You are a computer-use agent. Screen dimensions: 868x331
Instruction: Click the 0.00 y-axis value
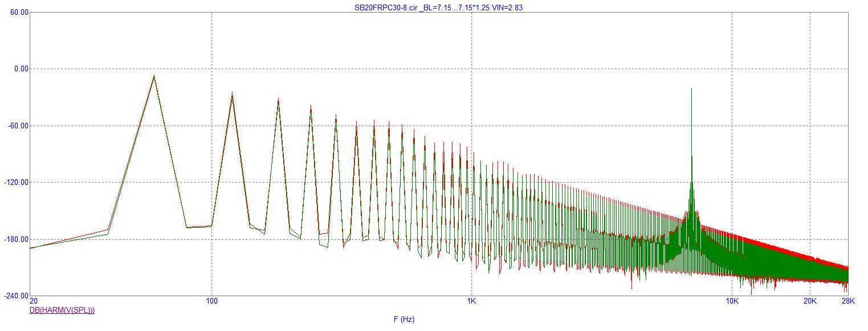click(21, 68)
